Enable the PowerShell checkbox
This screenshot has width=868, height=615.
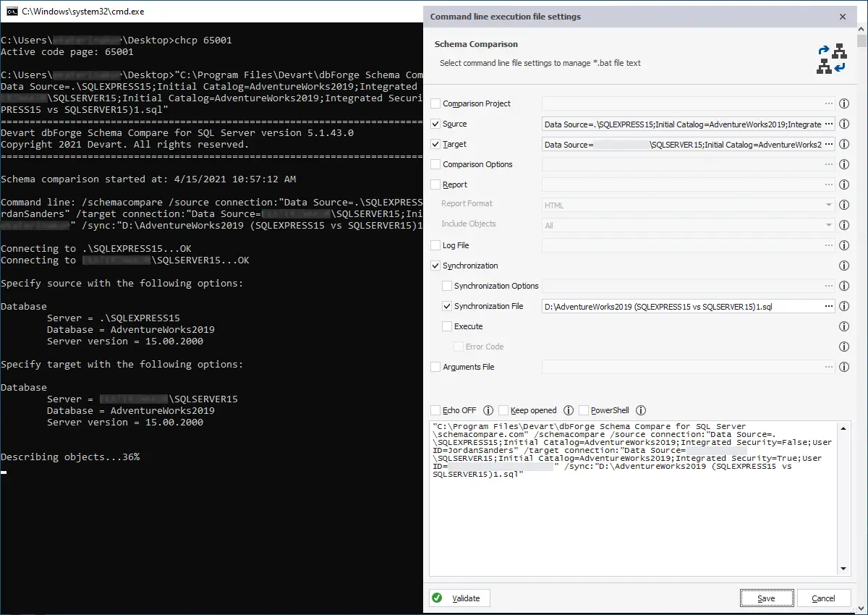tap(584, 410)
